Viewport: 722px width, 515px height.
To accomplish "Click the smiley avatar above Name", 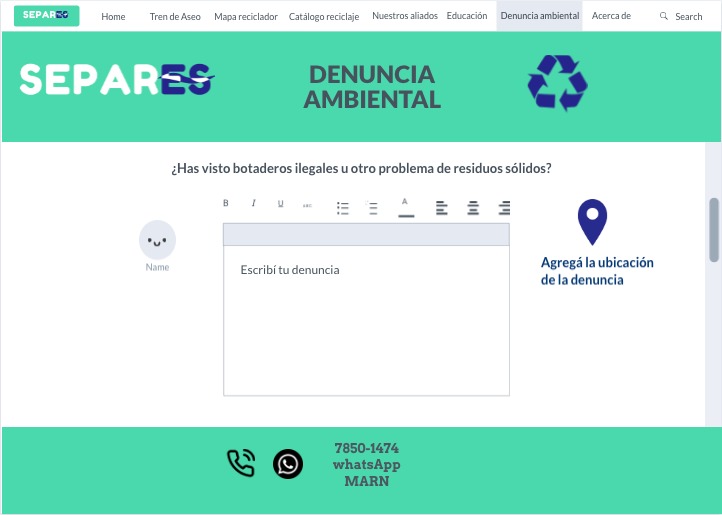I will (x=157, y=240).
